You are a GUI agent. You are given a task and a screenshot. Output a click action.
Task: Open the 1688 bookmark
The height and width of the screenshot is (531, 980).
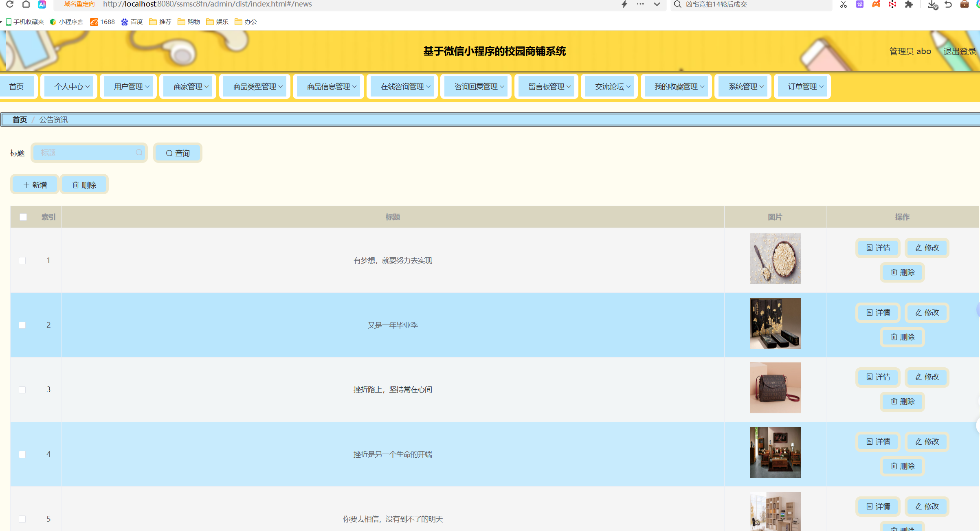click(103, 22)
